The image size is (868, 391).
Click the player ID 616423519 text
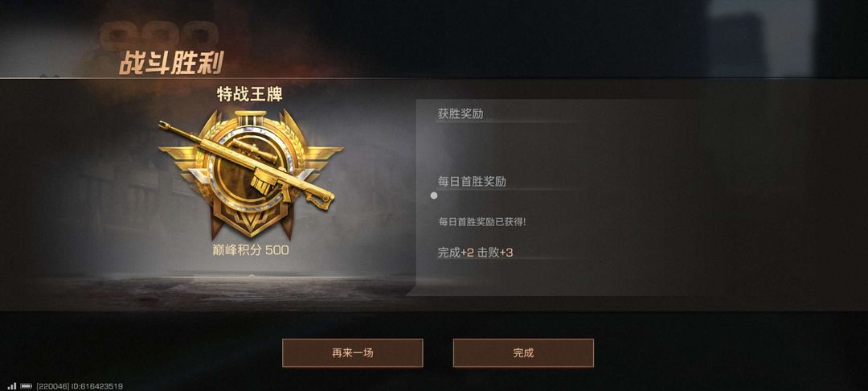click(x=97, y=386)
